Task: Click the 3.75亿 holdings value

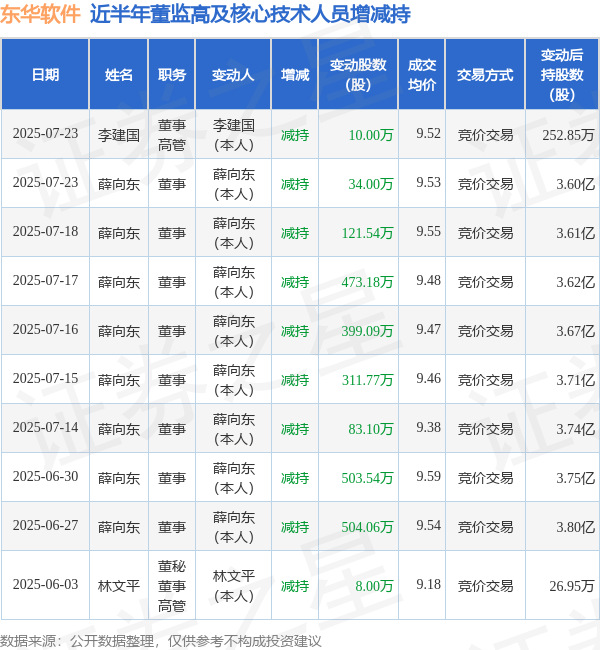Action: 576,478
